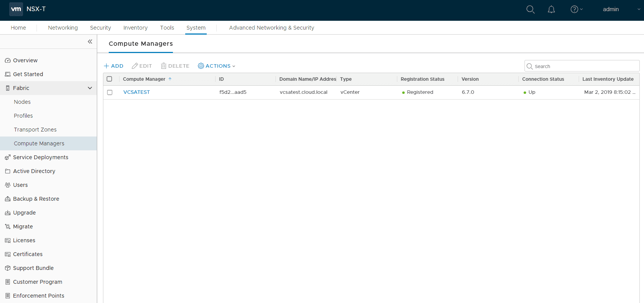The height and width of the screenshot is (303, 644).
Task: Open Advanced Networking & Security tab
Action: click(x=272, y=28)
